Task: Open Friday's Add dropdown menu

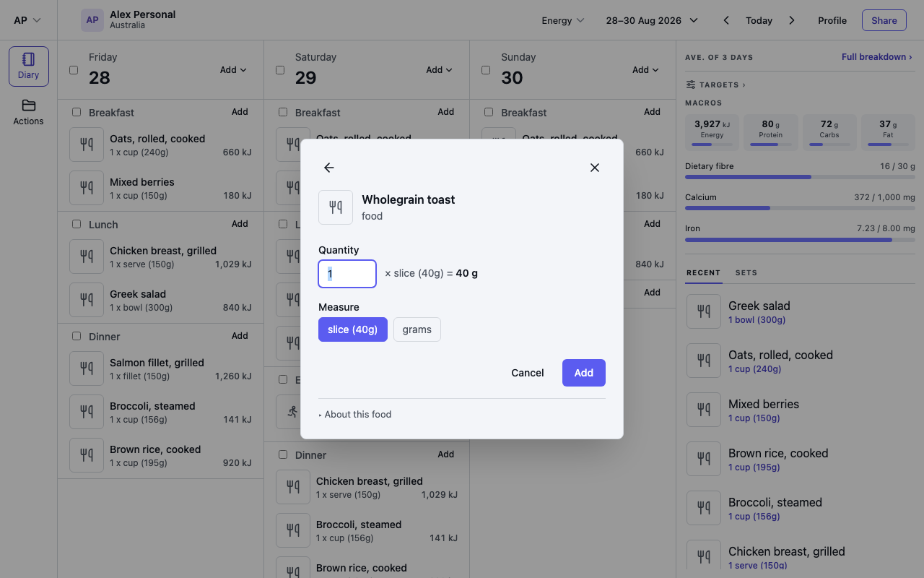Action: coord(233,70)
